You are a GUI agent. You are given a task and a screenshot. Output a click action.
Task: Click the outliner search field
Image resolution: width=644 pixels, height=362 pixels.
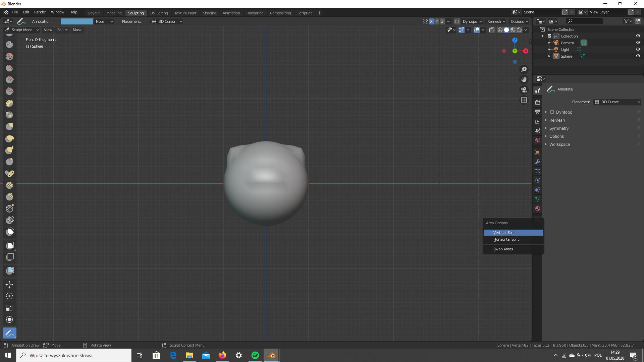click(x=584, y=21)
